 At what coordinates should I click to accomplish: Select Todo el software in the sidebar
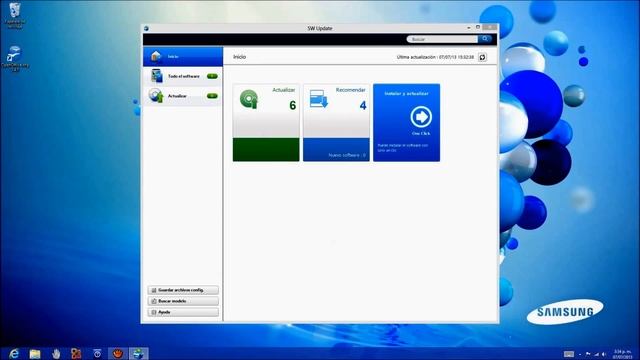click(x=183, y=76)
